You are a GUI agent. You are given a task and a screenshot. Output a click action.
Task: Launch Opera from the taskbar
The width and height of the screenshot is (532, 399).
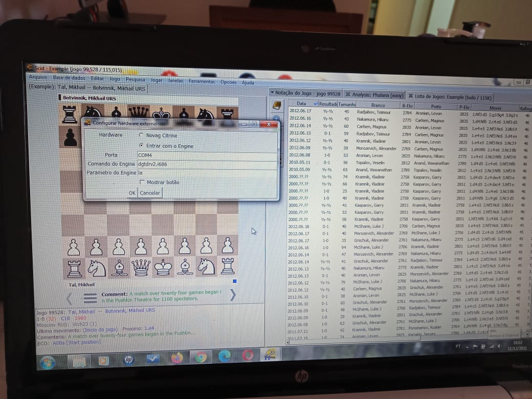248,355
